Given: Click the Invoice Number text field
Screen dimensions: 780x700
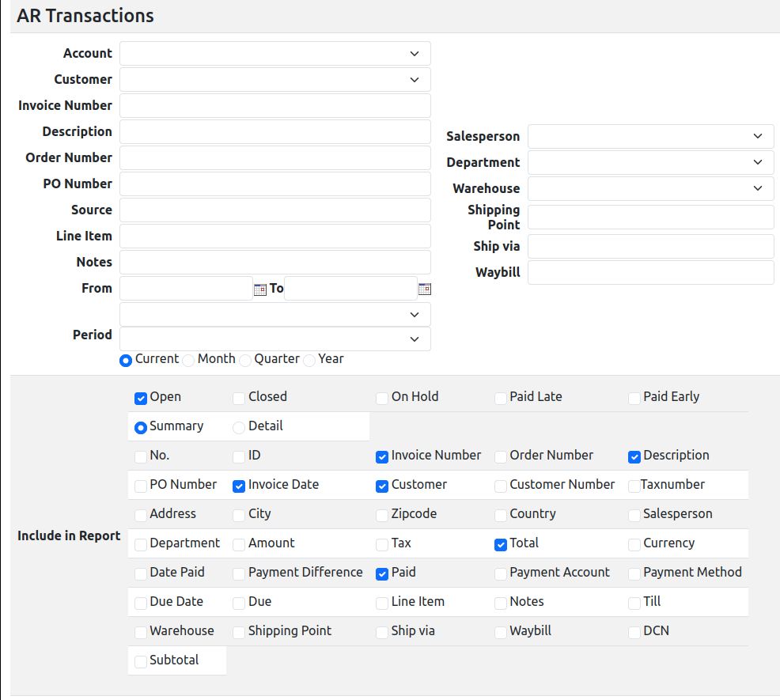Looking at the screenshot, I should tap(275, 106).
